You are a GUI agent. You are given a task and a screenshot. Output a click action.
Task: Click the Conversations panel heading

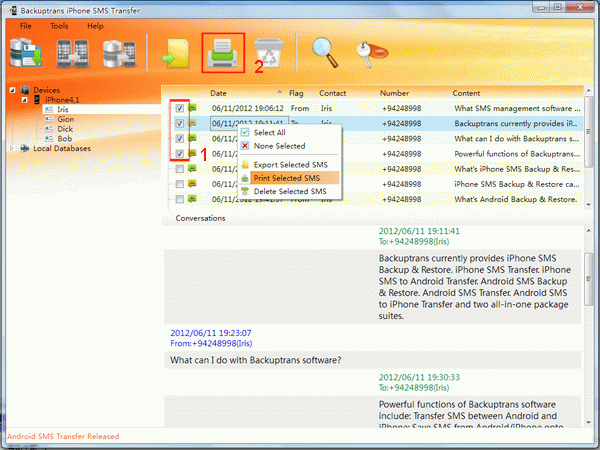pyautogui.click(x=200, y=218)
